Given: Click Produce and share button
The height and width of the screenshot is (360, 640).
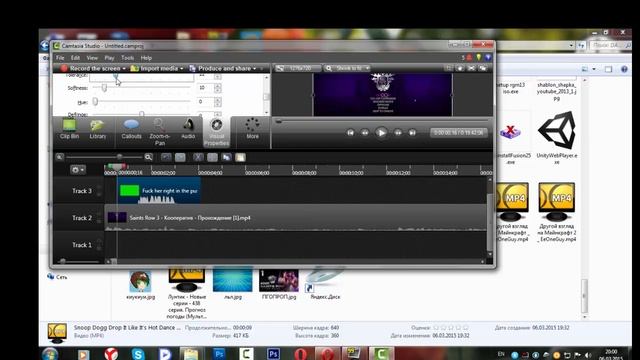Looking at the screenshot, I should tap(220, 68).
